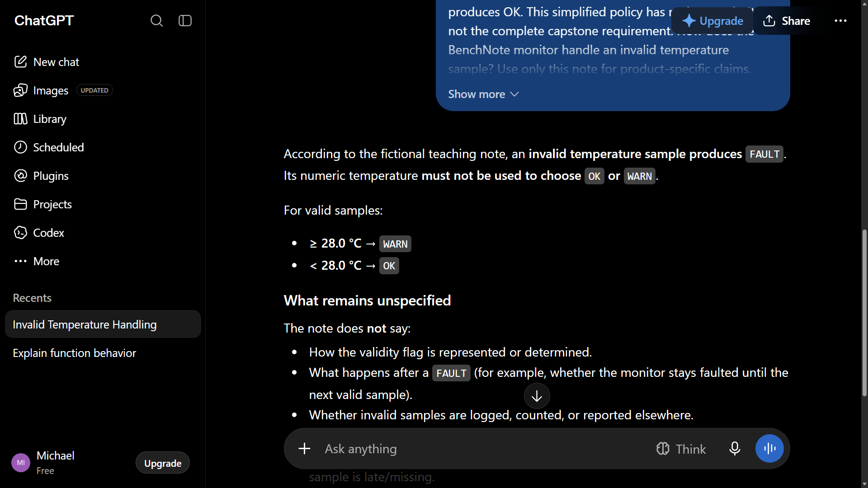Open Codex from the sidebar
868x488 pixels.
[x=39, y=233]
